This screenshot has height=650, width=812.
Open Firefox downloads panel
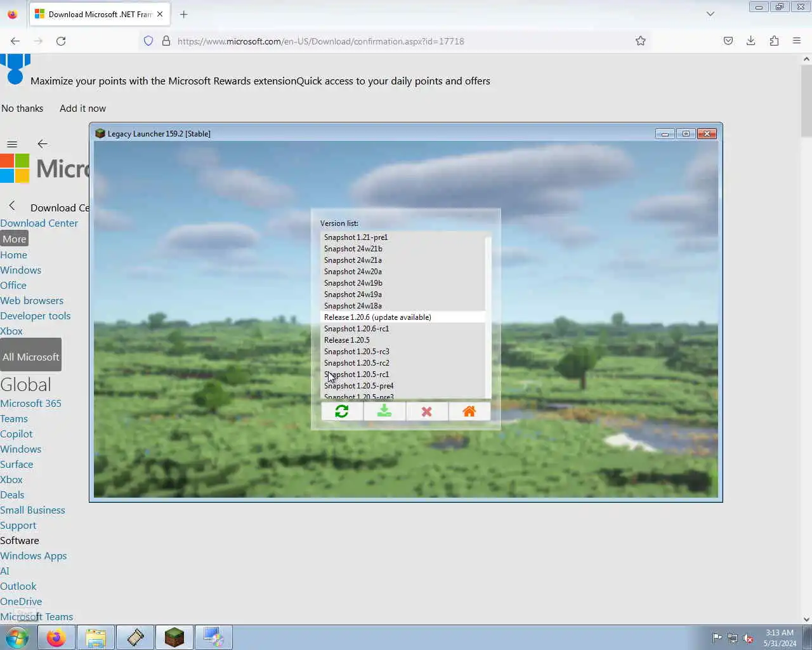click(751, 41)
